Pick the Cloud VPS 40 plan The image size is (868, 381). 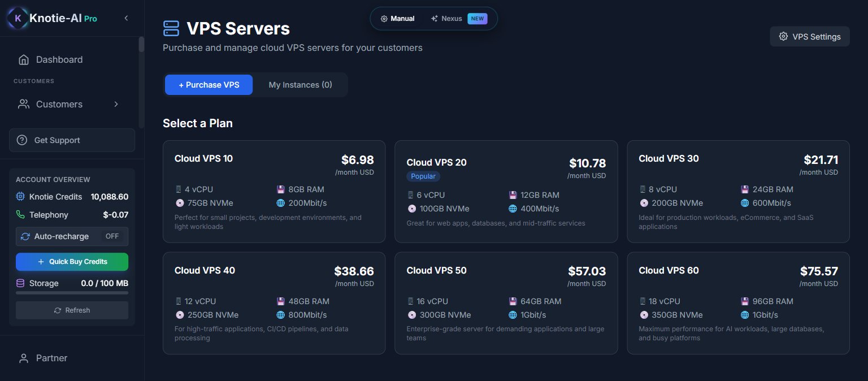point(274,303)
